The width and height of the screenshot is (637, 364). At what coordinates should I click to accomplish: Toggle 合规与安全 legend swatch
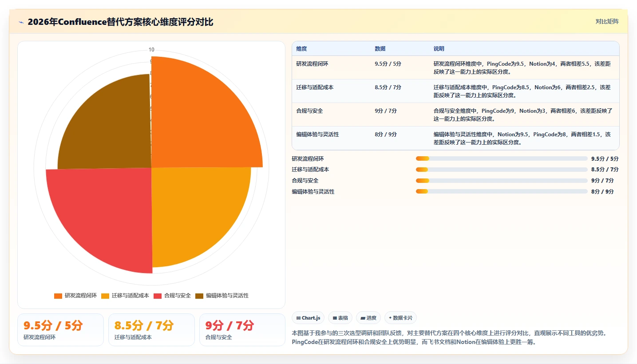click(158, 296)
